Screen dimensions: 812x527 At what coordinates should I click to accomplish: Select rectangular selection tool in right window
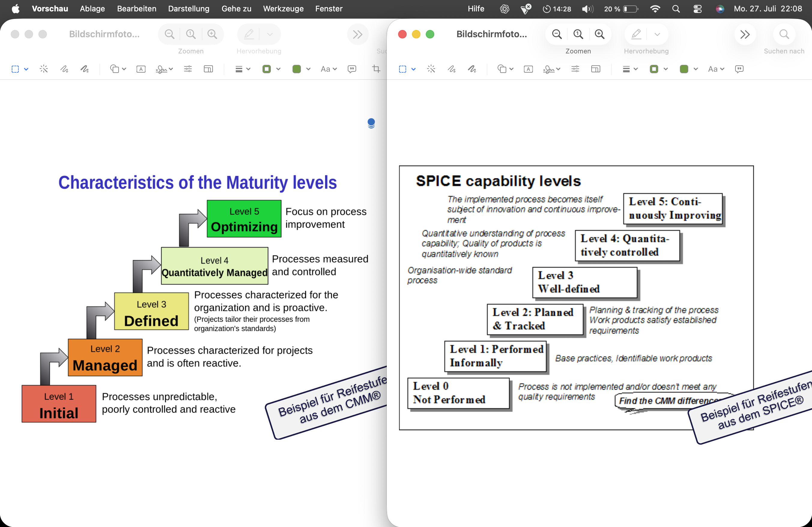[403, 69]
